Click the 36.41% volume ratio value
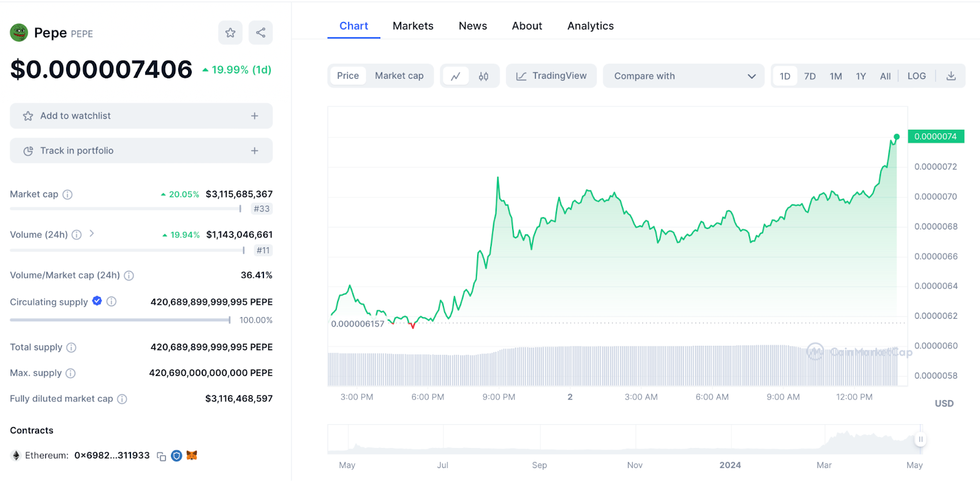The height and width of the screenshot is (481, 980). click(x=257, y=275)
